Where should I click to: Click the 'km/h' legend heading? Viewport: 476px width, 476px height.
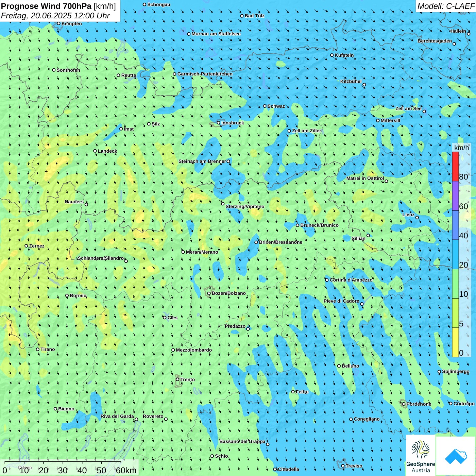tap(461, 148)
